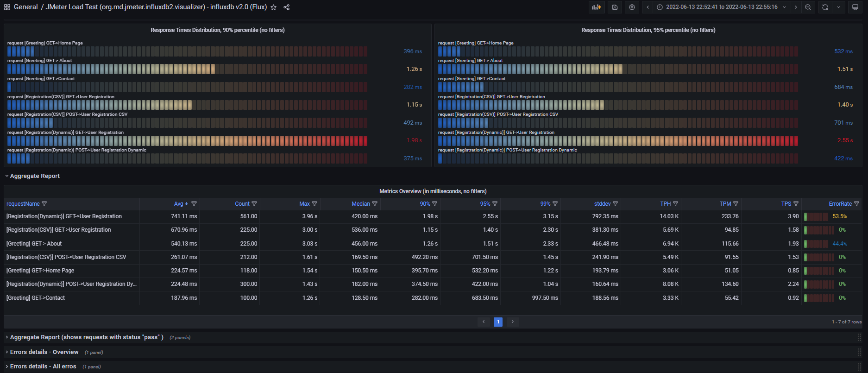Share the dashboard via share icon
This screenshot has height=373, width=868.
pos(287,7)
